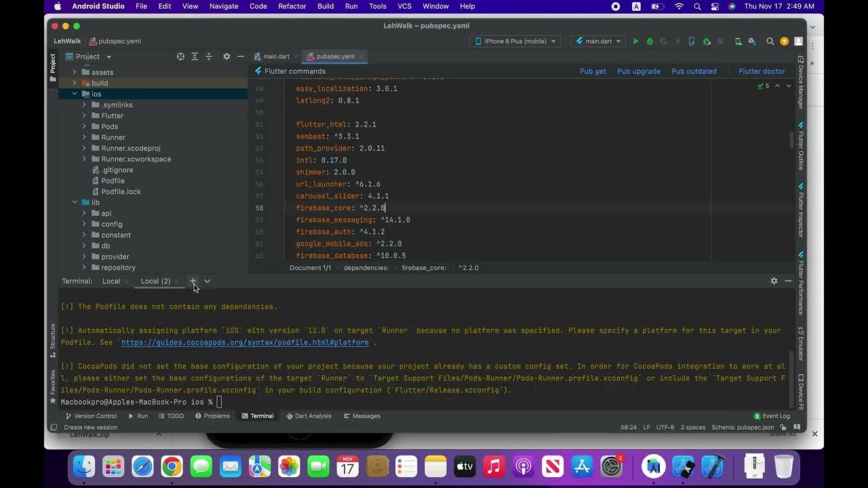This screenshot has height=488, width=868.
Task: Open the VCS menu
Action: pos(405,6)
